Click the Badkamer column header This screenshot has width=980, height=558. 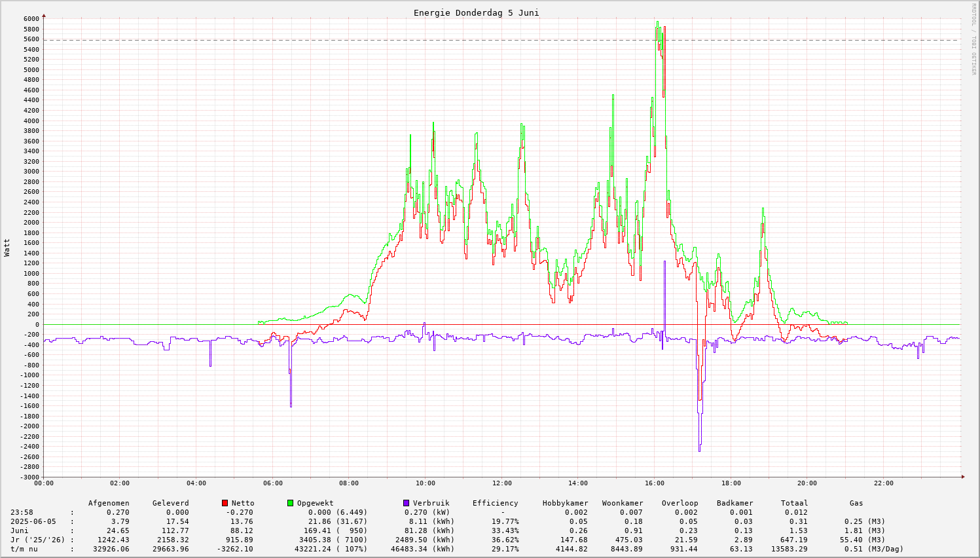pyautogui.click(x=735, y=503)
